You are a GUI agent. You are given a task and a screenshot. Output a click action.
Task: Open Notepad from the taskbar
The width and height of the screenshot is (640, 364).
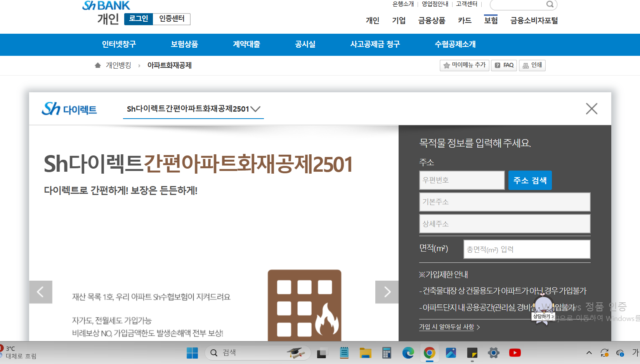[344, 353]
